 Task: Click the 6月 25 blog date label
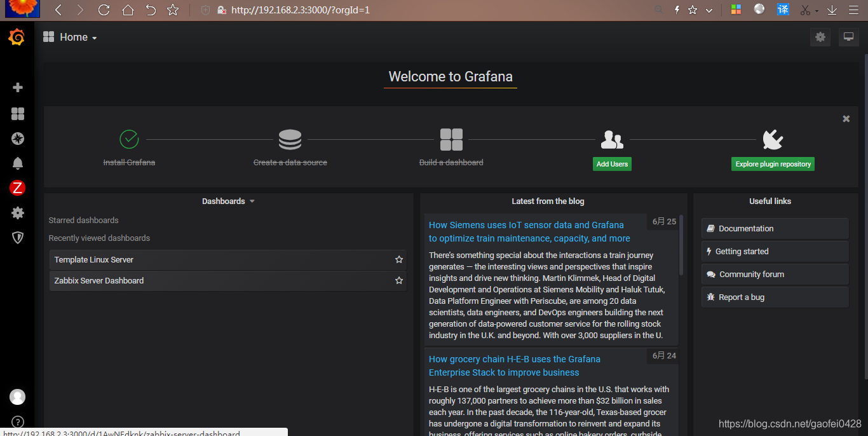[665, 221]
